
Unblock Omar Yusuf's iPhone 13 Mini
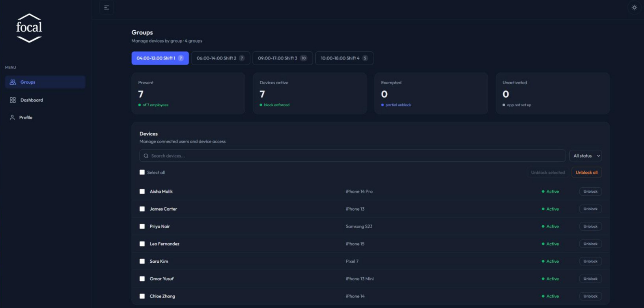[x=590, y=278]
